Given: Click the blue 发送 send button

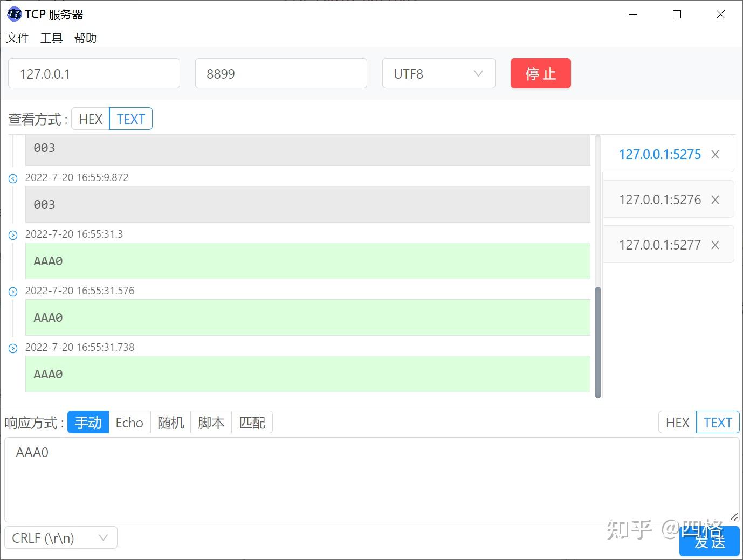Looking at the screenshot, I should [x=710, y=541].
